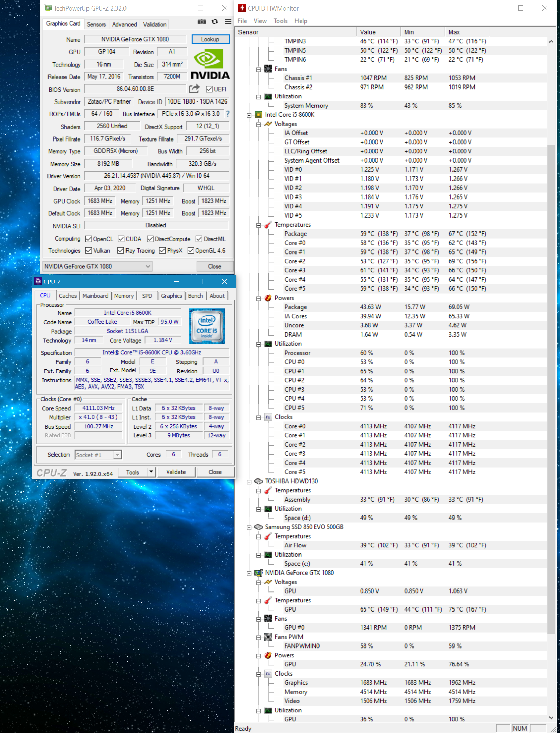Switch to the GPU-Z Sensors tab
Screen dimensions: 560x733
point(96,24)
